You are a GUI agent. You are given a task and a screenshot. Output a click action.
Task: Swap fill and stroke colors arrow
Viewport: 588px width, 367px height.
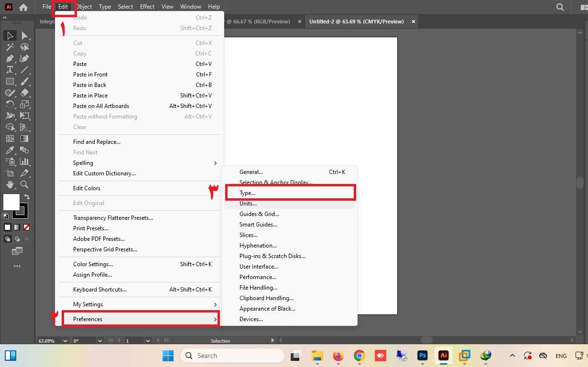pos(27,196)
